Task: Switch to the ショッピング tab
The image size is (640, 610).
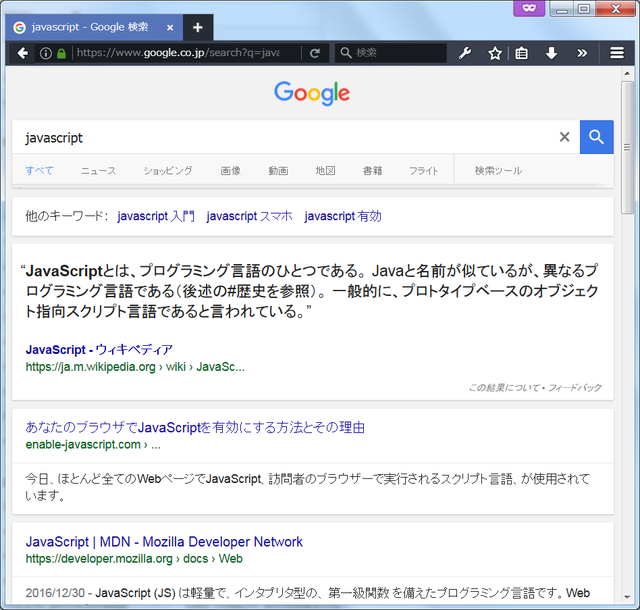Action: (168, 171)
